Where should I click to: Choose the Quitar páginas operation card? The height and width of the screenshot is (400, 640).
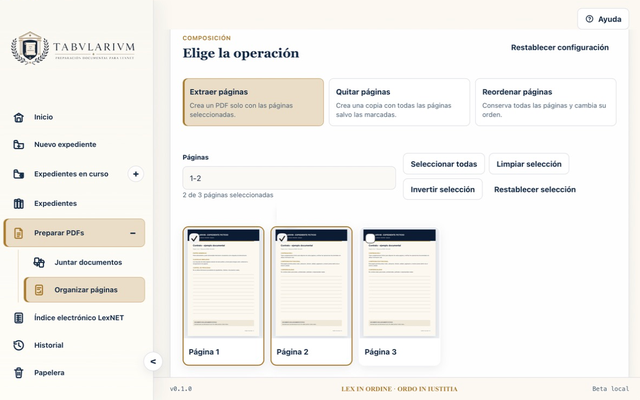[399, 102]
